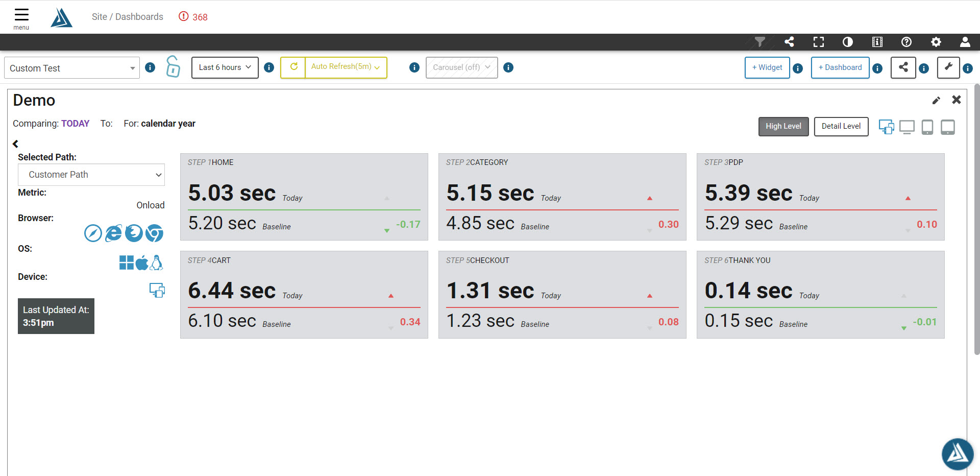The image size is (980, 476).
Task: Toggle the contrast theme icon
Action: 848,42
